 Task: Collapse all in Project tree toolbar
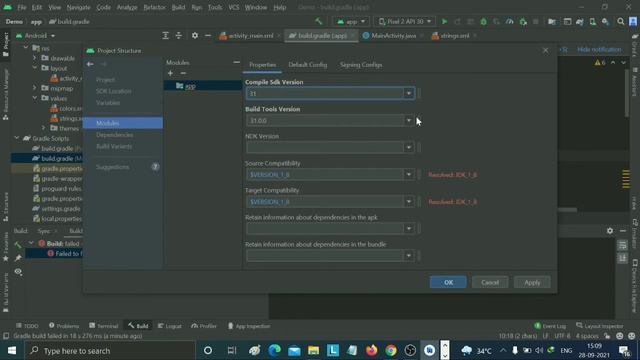pos(179,36)
